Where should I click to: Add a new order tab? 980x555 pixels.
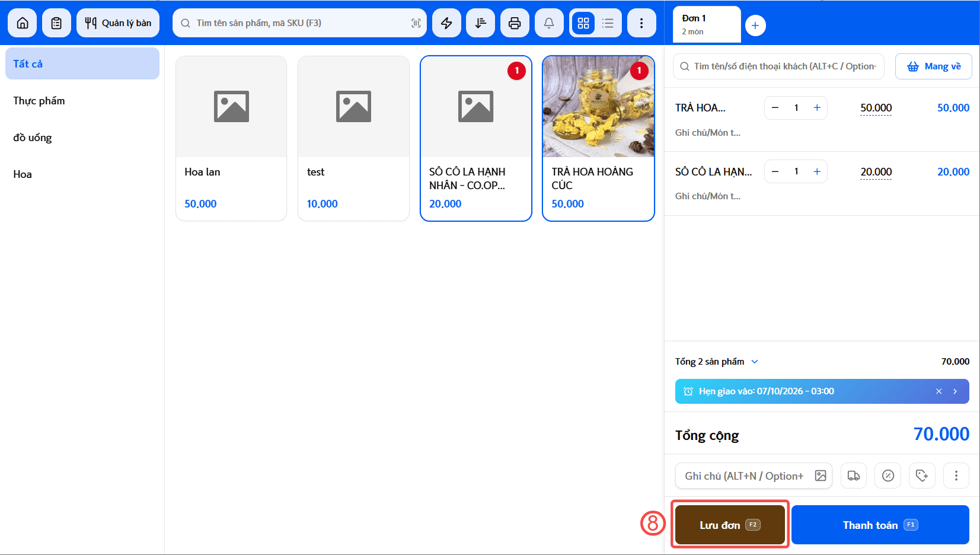755,25
